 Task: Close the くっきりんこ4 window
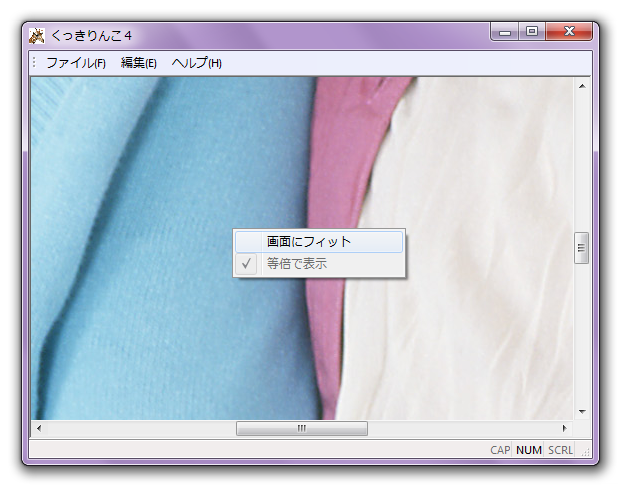coord(569,32)
